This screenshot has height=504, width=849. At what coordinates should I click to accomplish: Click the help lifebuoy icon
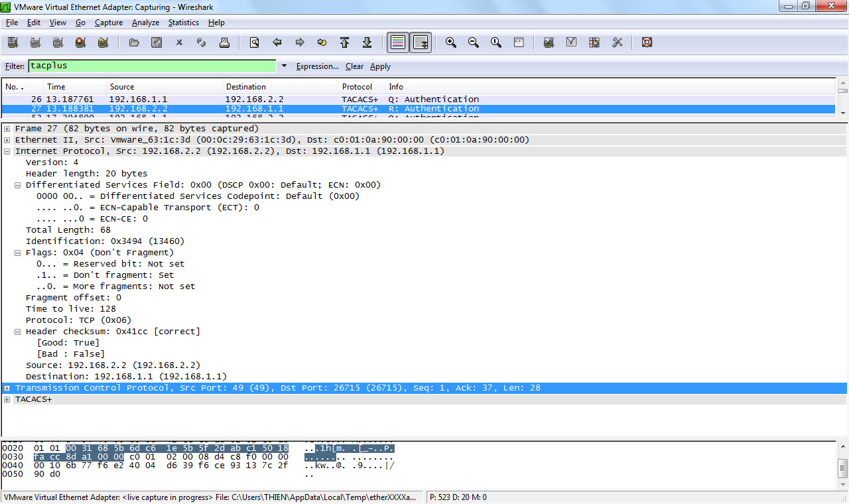point(647,42)
